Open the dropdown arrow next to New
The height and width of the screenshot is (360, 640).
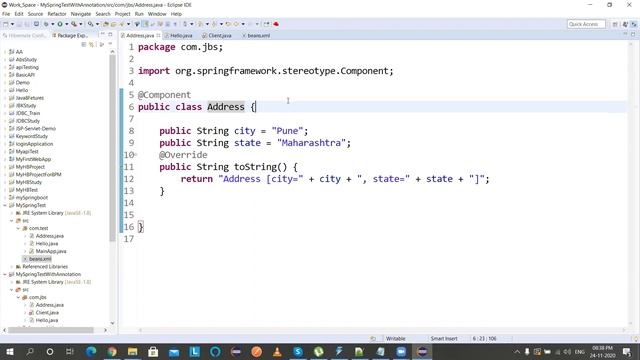[12, 24]
